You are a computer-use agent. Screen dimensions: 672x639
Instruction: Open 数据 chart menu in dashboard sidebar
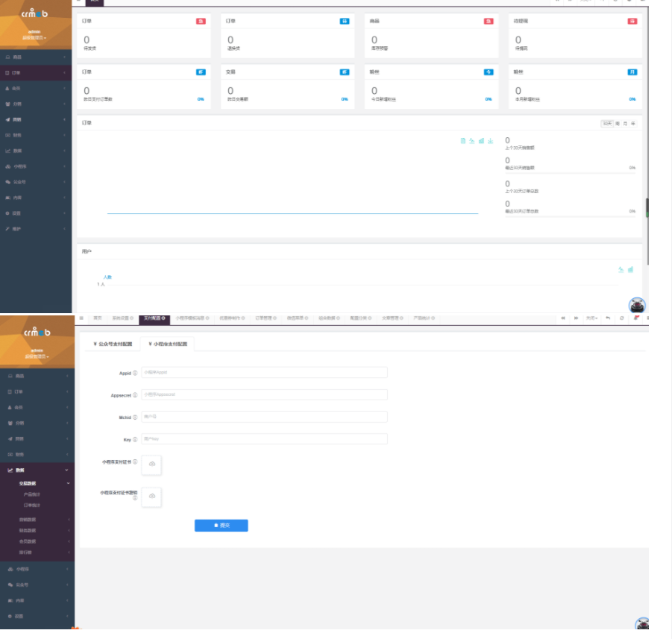pyautogui.click(x=36, y=151)
